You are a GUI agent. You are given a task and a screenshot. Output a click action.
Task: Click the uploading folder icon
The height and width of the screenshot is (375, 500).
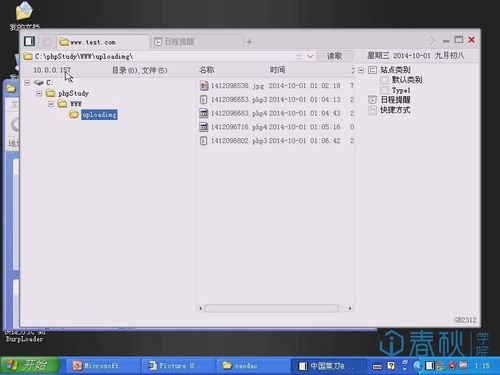pyautogui.click(x=74, y=114)
